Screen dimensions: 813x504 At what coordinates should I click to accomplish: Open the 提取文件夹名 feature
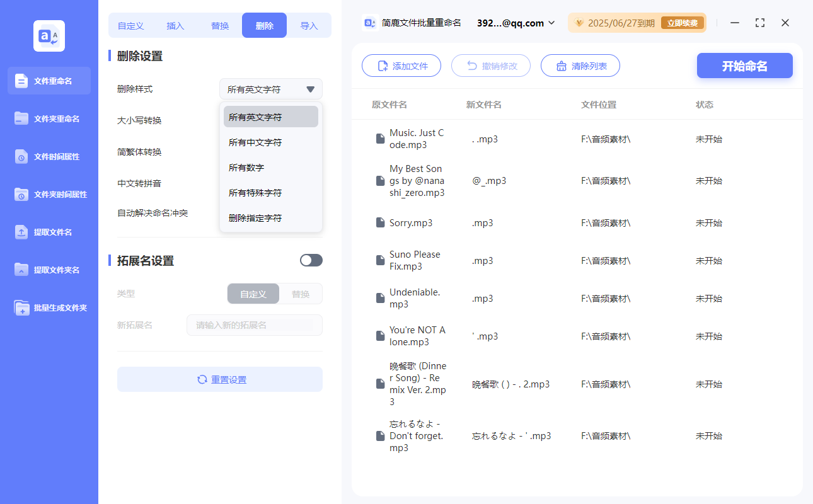point(49,270)
